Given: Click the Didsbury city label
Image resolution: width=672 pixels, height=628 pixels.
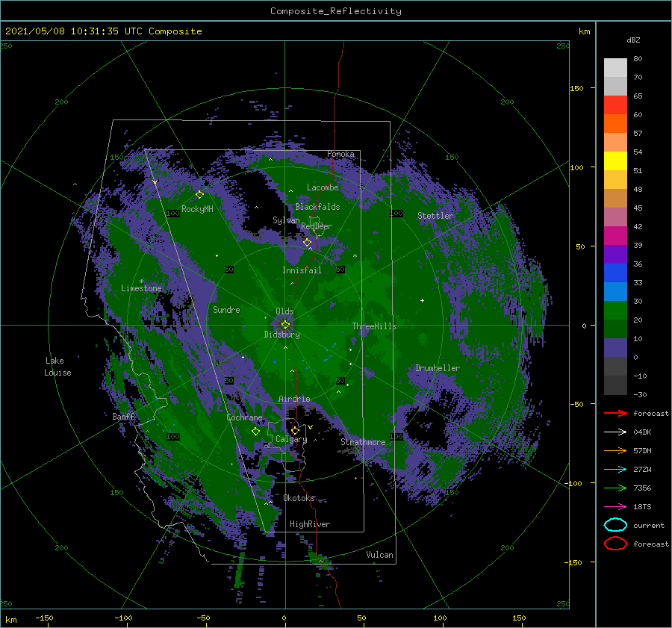Looking at the screenshot, I should click(281, 335).
